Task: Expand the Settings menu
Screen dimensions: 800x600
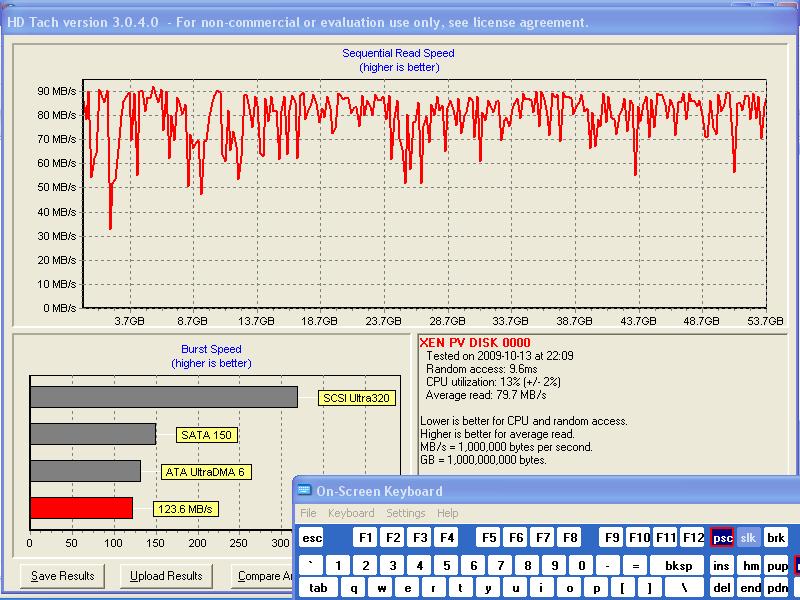Action: point(405,513)
